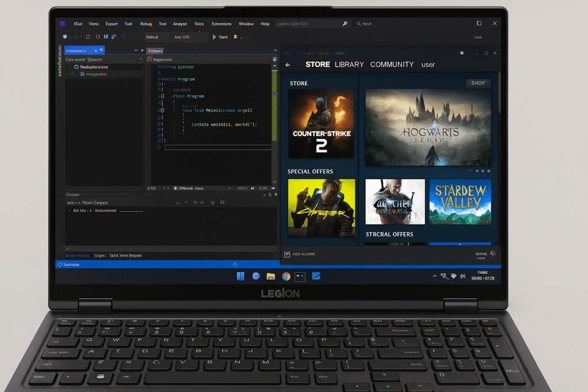This screenshot has height=392, width=588.
Task: Click the orange icon next to Start
Action: tap(235, 37)
